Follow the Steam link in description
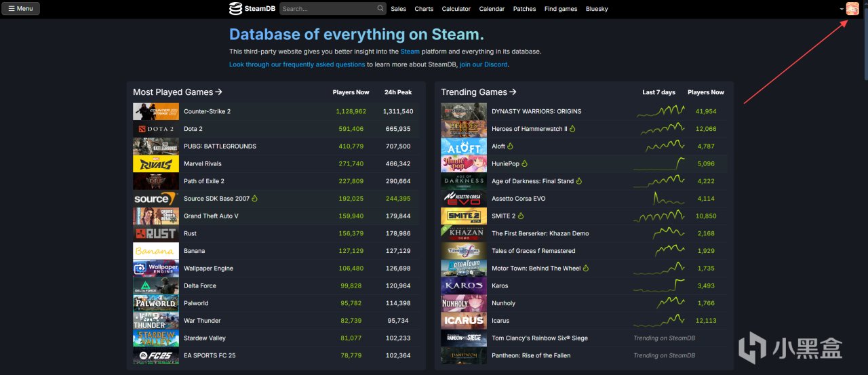 point(410,52)
